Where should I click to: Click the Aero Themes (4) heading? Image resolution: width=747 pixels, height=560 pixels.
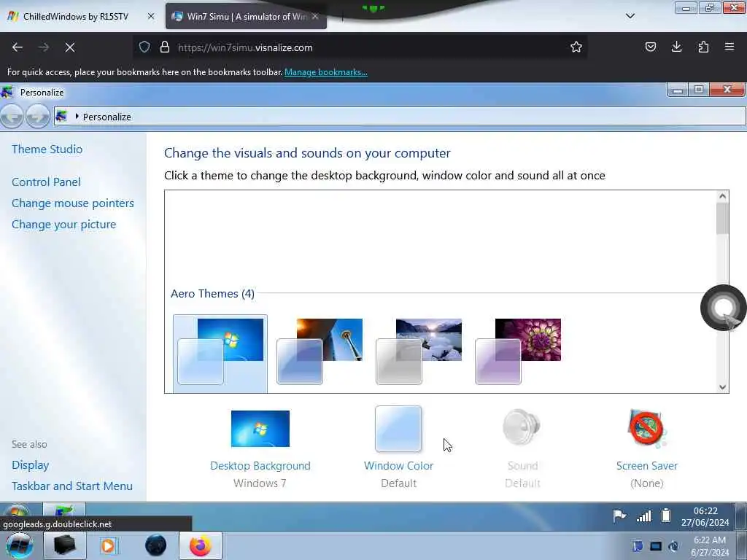click(212, 293)
